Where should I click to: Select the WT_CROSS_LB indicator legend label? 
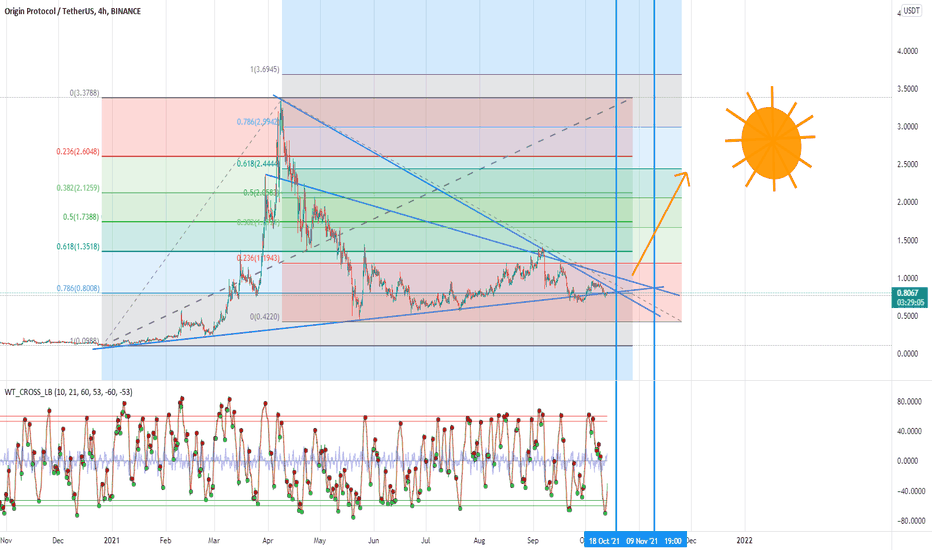pos(68,392)
